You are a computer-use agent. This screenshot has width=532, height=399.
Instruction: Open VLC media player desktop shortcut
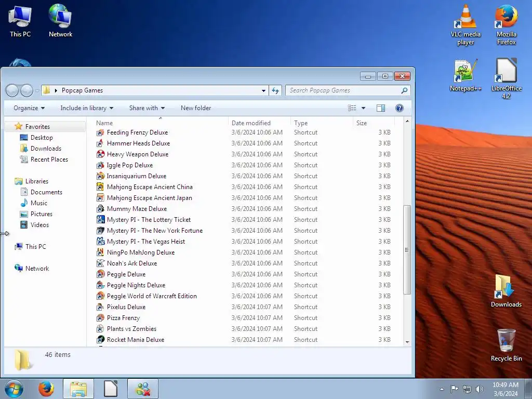[465, 25]
